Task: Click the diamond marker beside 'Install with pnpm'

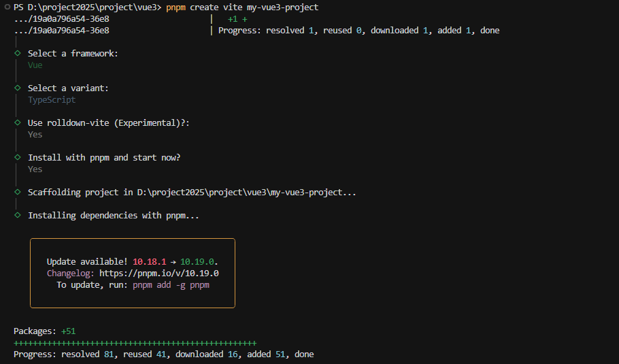Action: 18,157
